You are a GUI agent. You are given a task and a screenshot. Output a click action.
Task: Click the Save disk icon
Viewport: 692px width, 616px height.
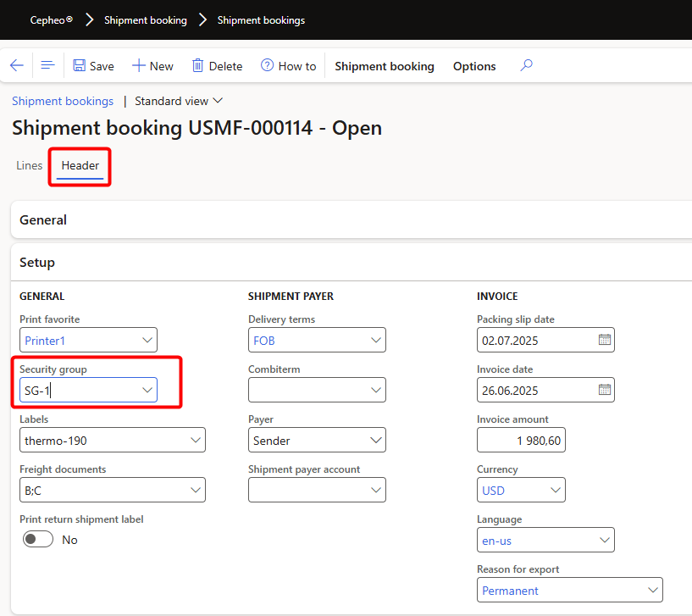[80, 66]
